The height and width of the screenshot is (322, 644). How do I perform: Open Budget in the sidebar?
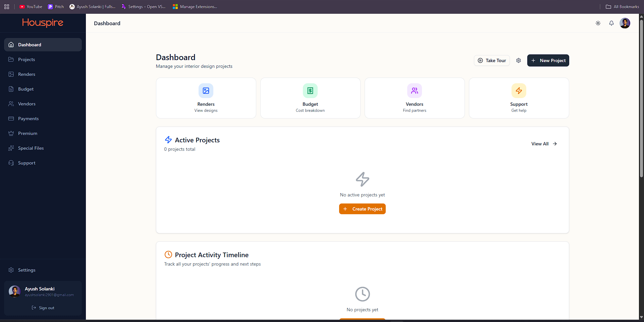tap(43, 89)
